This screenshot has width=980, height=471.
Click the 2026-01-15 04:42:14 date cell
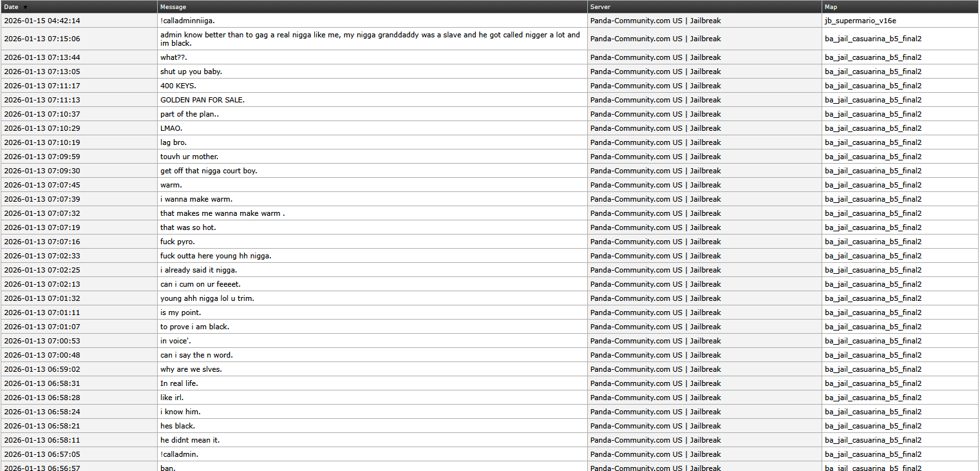42,21
